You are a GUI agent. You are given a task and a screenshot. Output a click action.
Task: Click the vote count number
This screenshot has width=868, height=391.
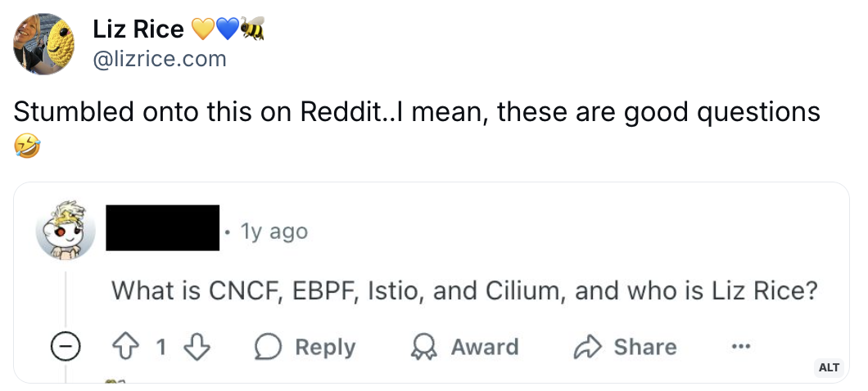(161, 347)
